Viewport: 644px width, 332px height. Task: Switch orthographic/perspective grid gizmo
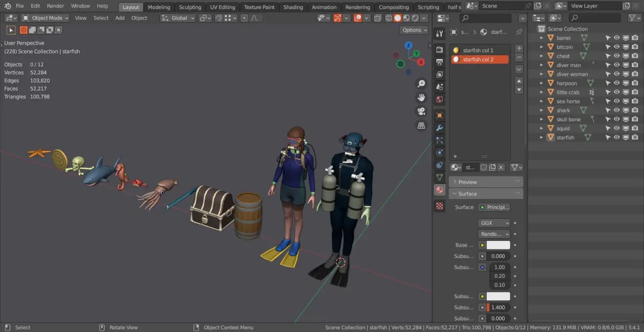pyautogui.click(x=421, y=126)
